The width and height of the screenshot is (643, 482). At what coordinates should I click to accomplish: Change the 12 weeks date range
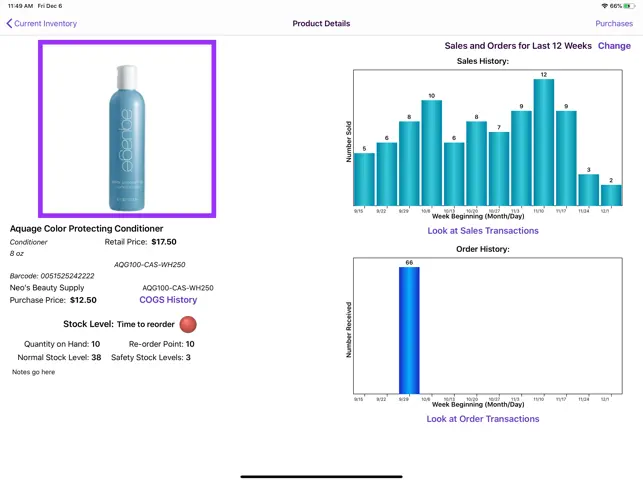[x=614, y=46]
